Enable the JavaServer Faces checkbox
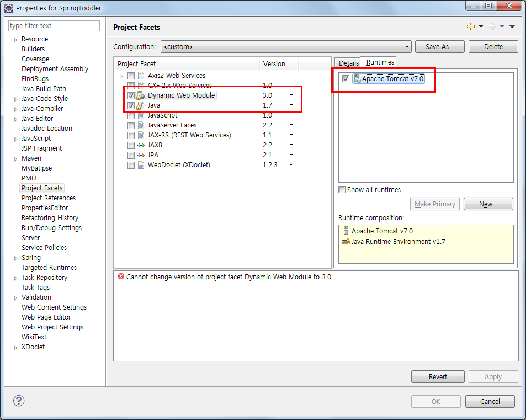Image resolution: width=526 pixels, height=420 pixels. (131, 125)
